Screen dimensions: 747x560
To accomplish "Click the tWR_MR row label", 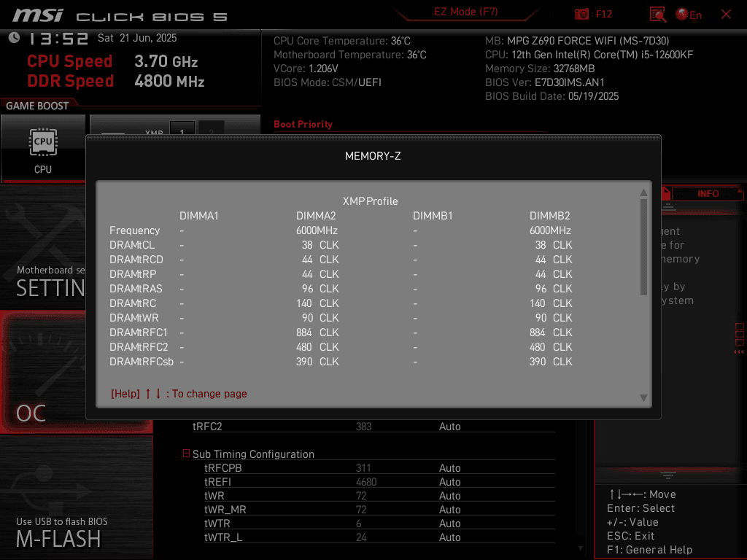I will click(225, 510).
